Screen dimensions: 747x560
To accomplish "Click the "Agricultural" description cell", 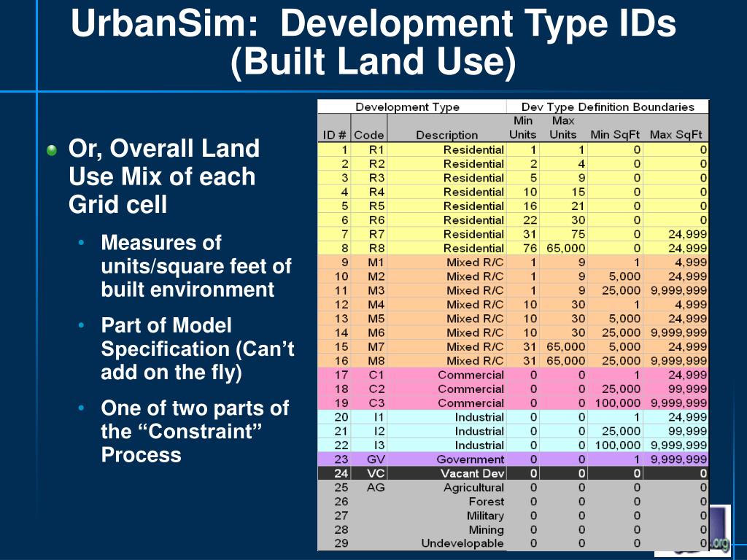I will point(446,487).
